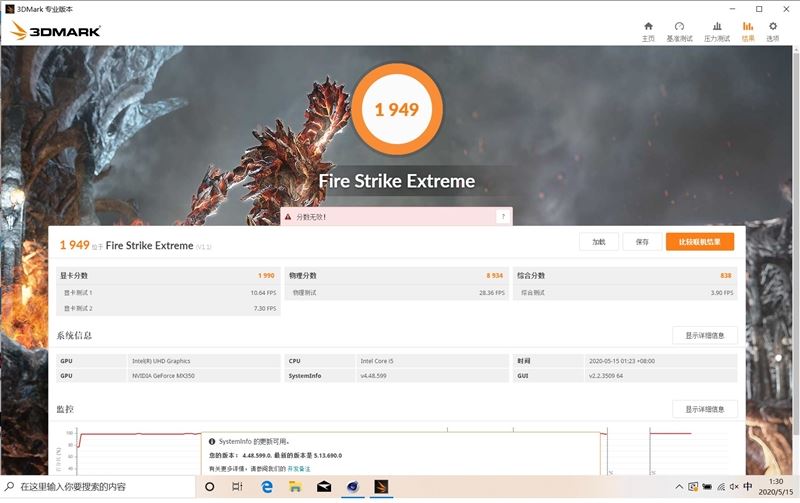Click the Intel Core i5 CPU entry
Viewport: 800px width, 503px height.
tap(377, 361)
